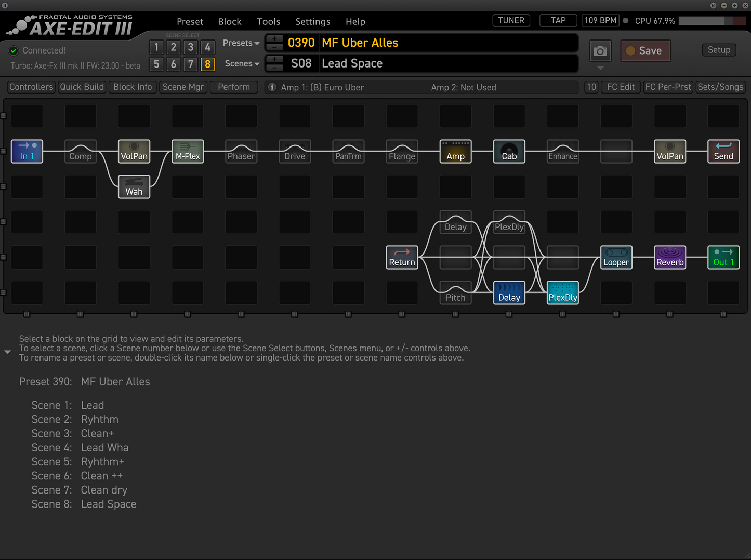Open the Cab block
The image size is (751, 560).
[509, 151]
